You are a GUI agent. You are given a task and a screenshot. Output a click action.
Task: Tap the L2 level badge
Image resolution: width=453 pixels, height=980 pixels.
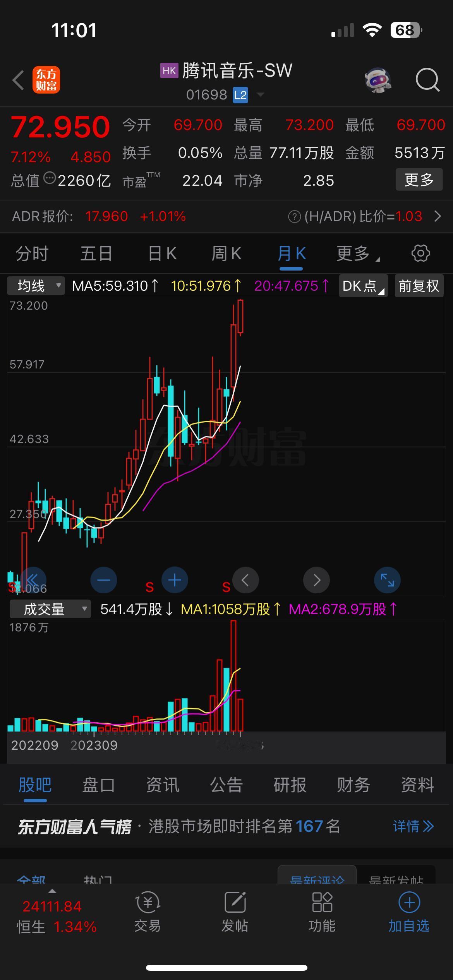pyautogui.click(x=240, y=95)
